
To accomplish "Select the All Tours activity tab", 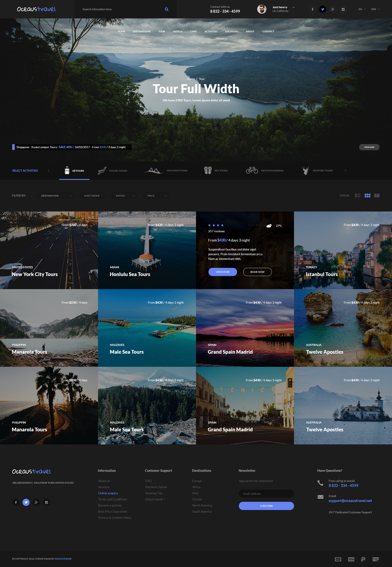I will [x=75, y=171].
